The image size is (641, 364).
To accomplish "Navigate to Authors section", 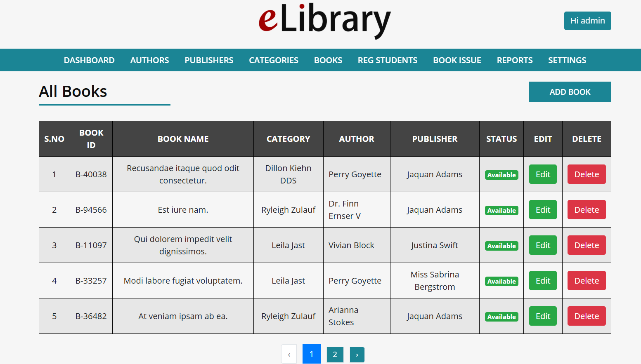I will click(149, 60).
